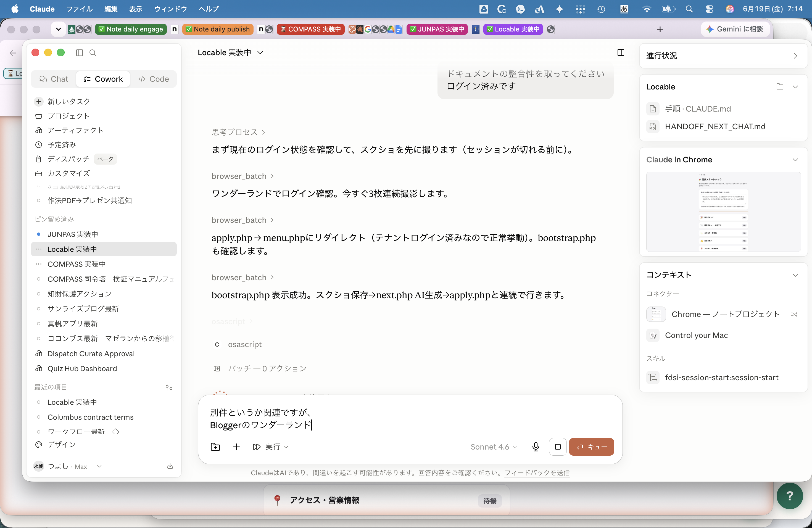Open 知財保護アクション task
This screenshot has height=528, width=812.
click(x=103, y=294)
